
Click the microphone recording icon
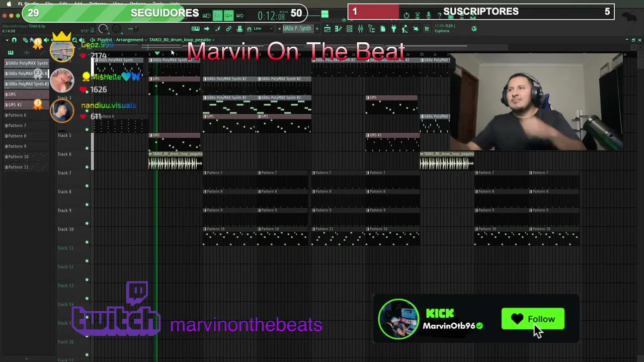point(429,16)
